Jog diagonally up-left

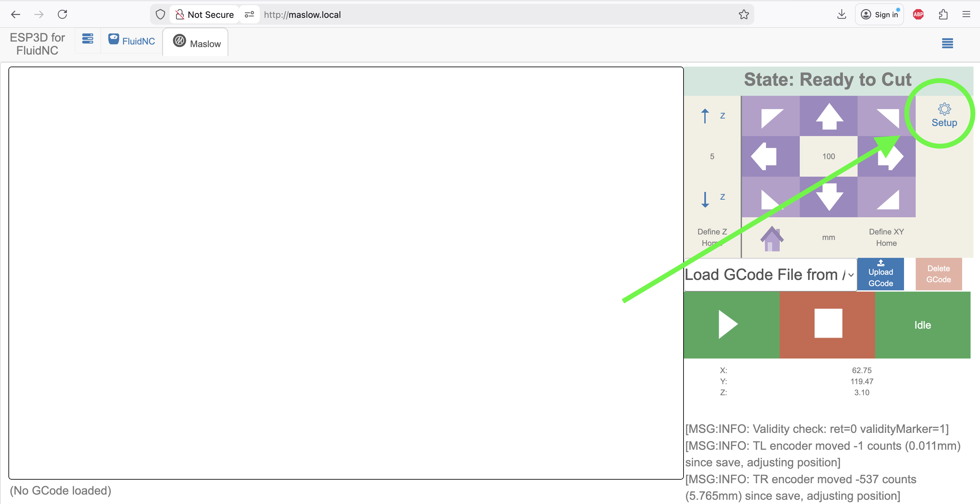tap(770, 116)
